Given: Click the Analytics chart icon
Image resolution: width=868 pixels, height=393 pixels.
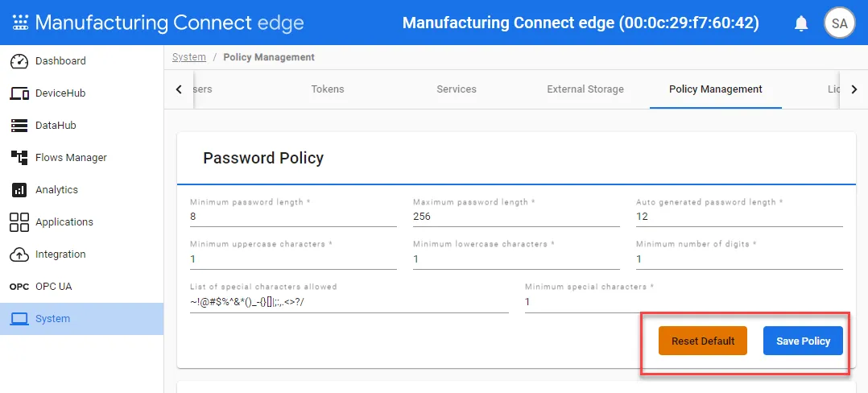Looking at the screenshot, I should coord(19,190).
